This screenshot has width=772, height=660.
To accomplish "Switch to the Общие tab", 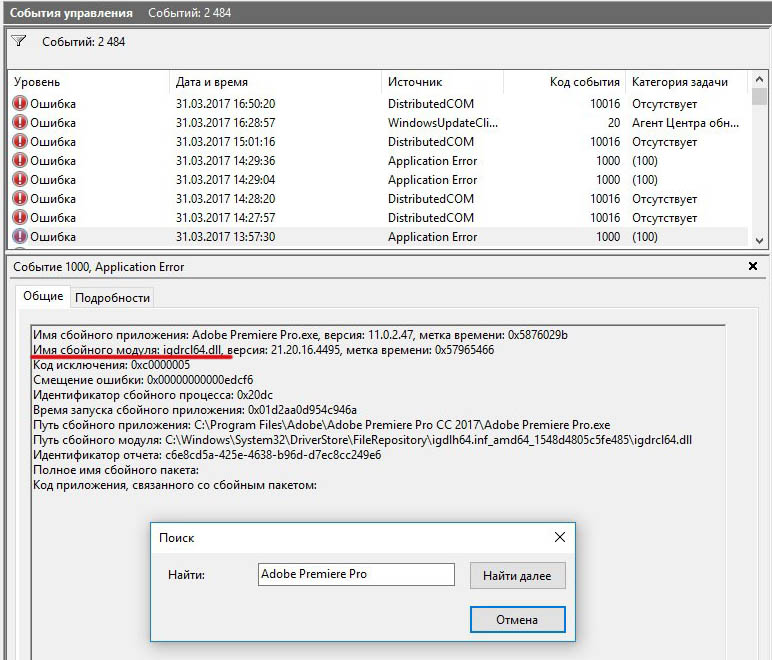I will click(43, 296).
